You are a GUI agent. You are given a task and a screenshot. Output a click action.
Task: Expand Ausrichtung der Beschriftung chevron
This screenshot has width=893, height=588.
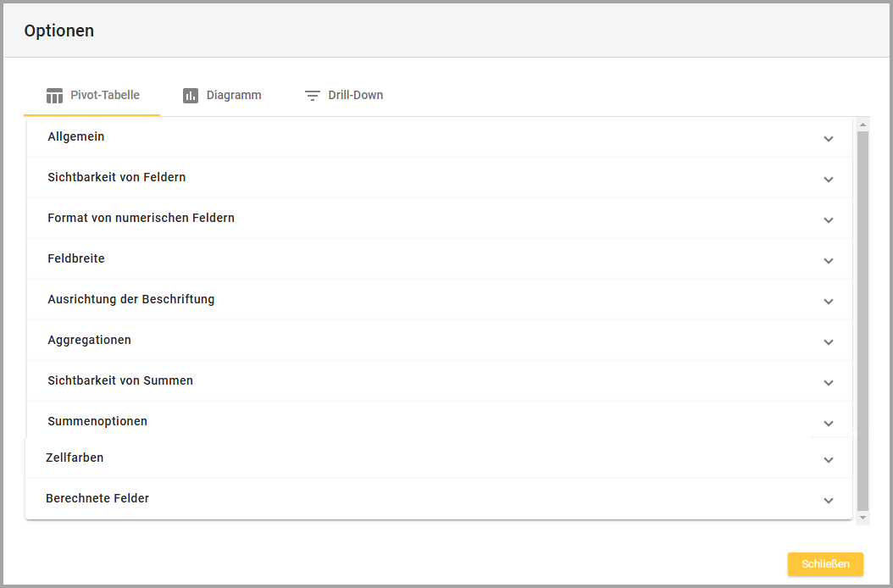[828, 302]
